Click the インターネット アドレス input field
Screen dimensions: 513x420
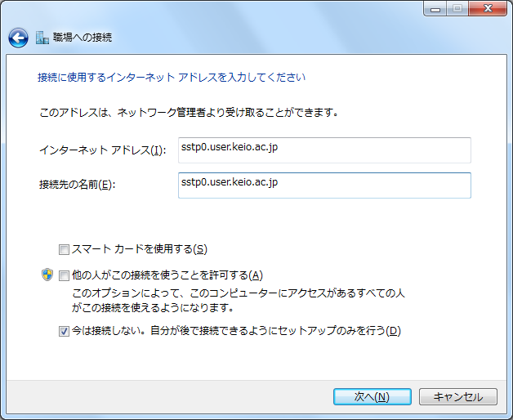323,150
